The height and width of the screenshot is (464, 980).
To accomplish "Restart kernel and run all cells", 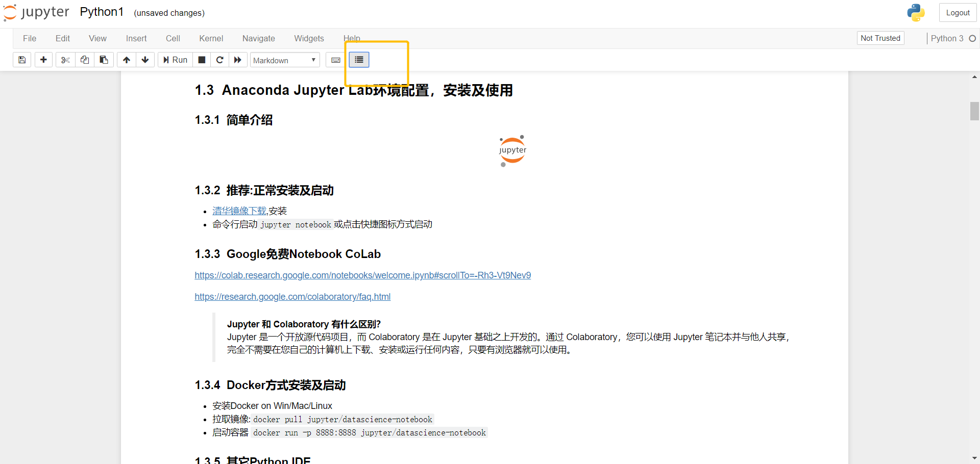I will (x=238, y=60).
